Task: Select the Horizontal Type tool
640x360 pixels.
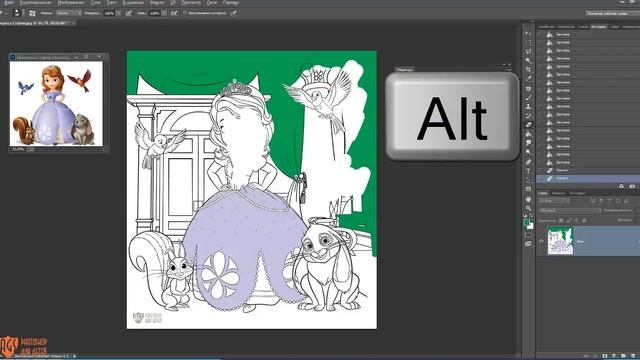Action: click(528, 171)
